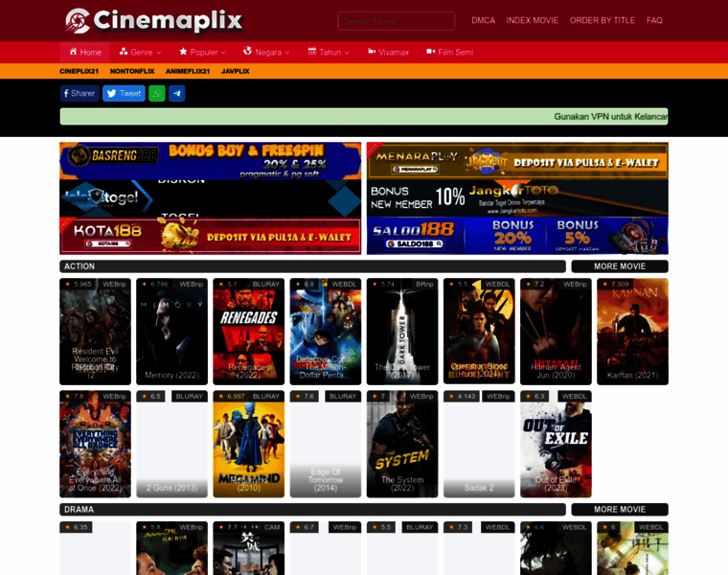
Task: Expand the Negara dropdown menu
Action: tap(287, 53)
